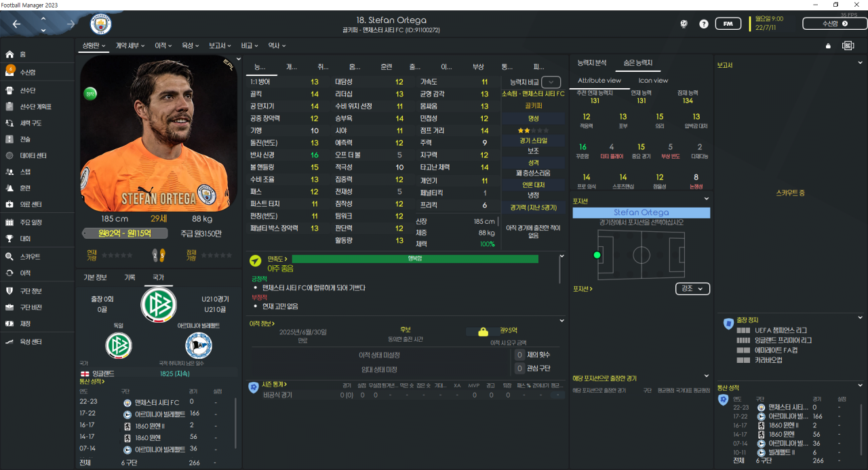Viewport: 868px width, 470px height.
Task: Collapse the 포지션 panel chevron
Action: pos(707,199)
